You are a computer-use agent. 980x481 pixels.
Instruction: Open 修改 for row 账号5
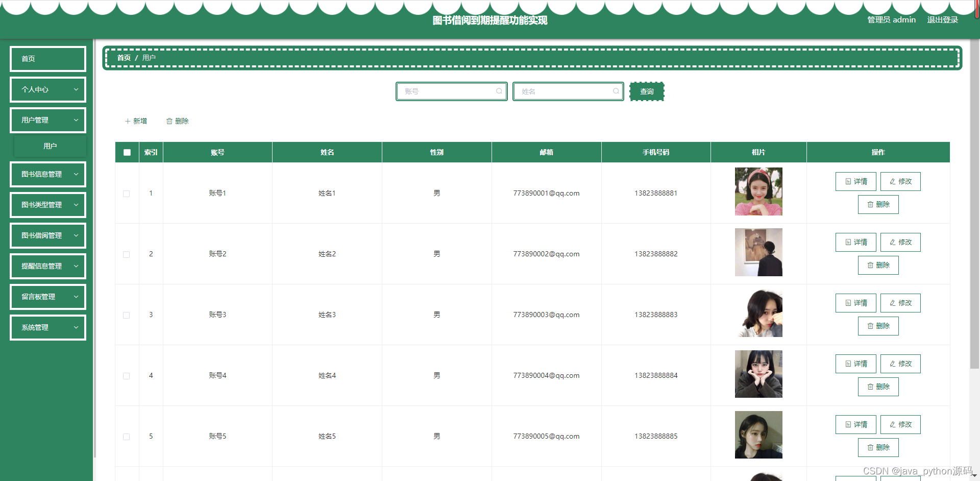(x=900, y=424)
